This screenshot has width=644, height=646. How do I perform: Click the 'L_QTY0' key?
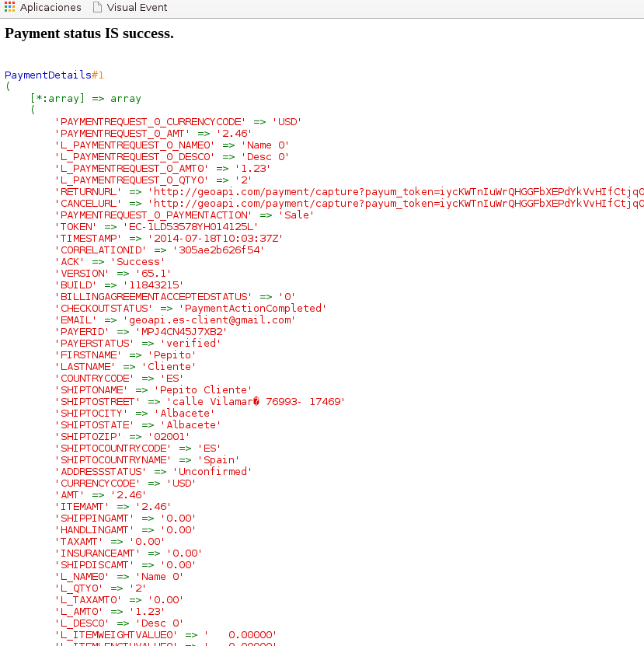[79, 588]
